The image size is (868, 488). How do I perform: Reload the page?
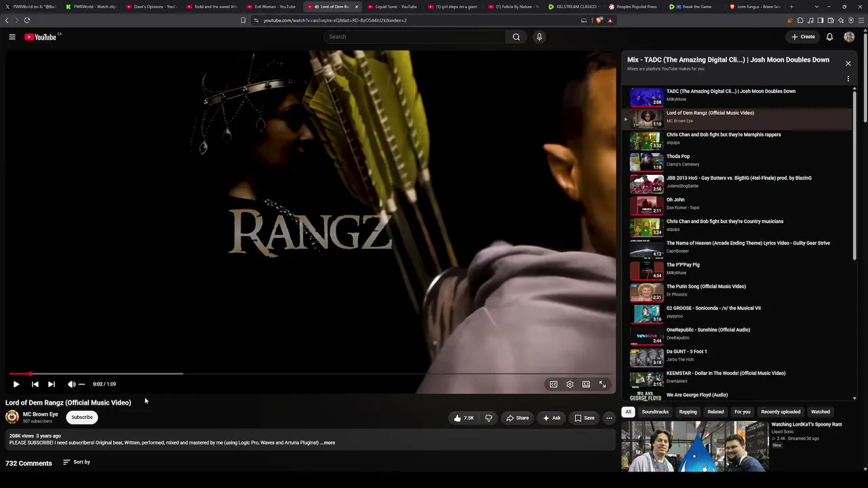click(27, 20)
